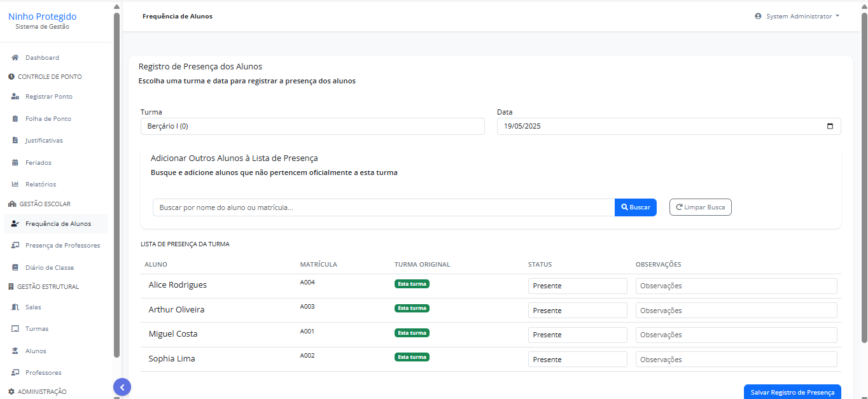Open the Relatórios section

tap(41, 185)
